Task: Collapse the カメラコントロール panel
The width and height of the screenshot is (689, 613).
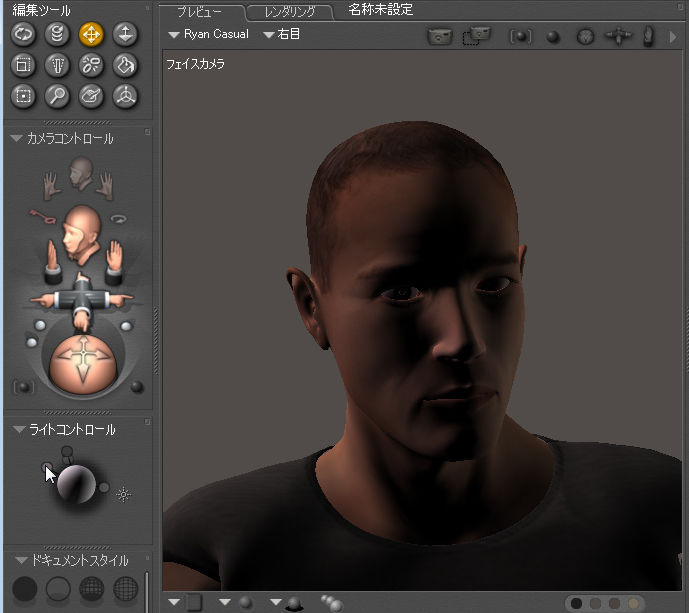Action: point(16,139)
